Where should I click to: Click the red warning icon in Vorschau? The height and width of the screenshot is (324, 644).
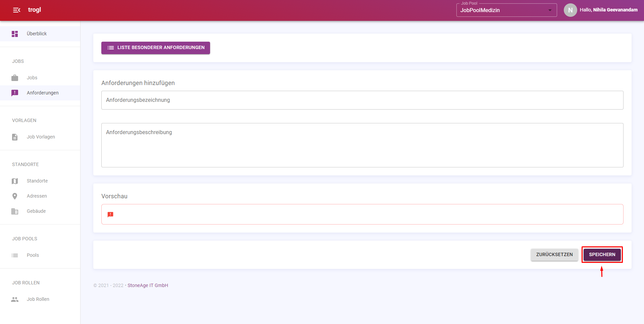(110, 214)
